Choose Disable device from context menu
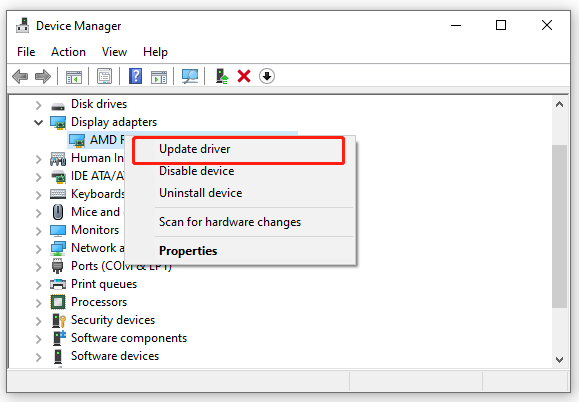579x402 pixels. click(x=240, y=171)
